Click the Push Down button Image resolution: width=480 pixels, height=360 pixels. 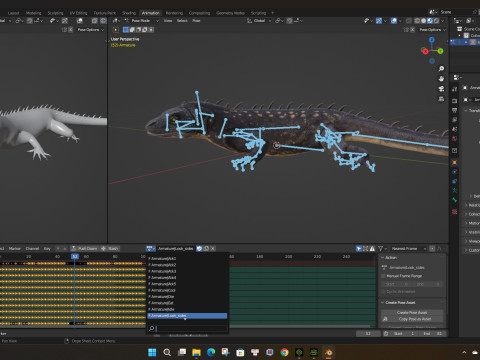85,249
